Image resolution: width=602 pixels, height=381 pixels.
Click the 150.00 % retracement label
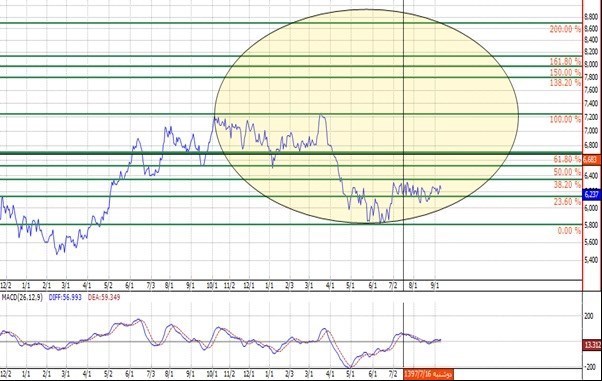(565, 73)
